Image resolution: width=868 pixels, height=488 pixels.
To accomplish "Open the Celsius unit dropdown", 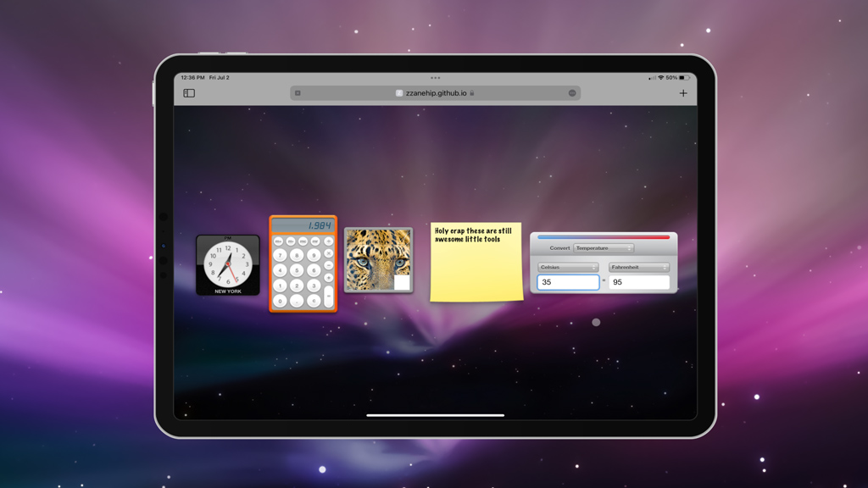I will click(568, 267).
